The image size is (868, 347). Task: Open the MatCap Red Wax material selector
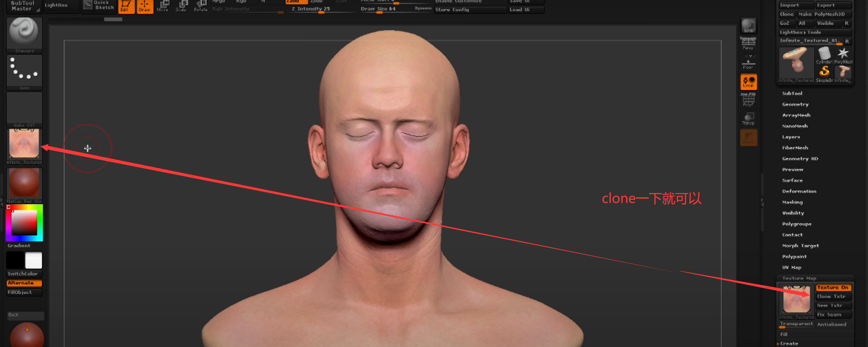(24, 185)
